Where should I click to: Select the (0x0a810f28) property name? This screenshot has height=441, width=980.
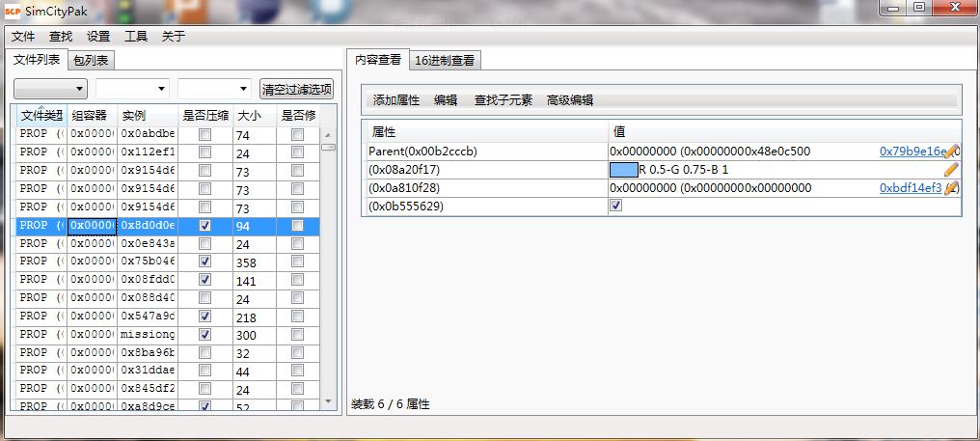pyautogui.click(x=406, y=187)
